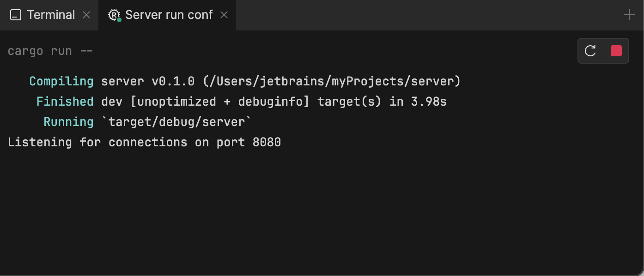
Task: Click the cyan 'Running' status word
Action: click(x=69, y=122)
